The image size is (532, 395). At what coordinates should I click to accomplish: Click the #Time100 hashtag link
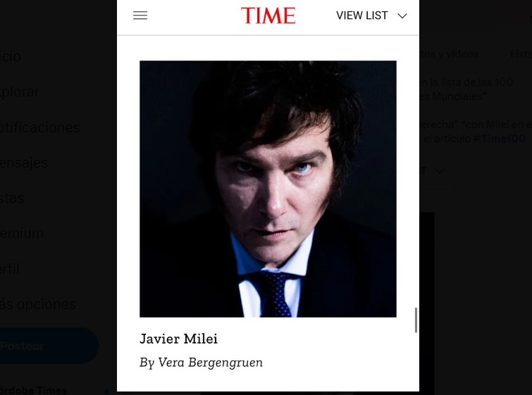pyautogui.click(x=499, y=138)
